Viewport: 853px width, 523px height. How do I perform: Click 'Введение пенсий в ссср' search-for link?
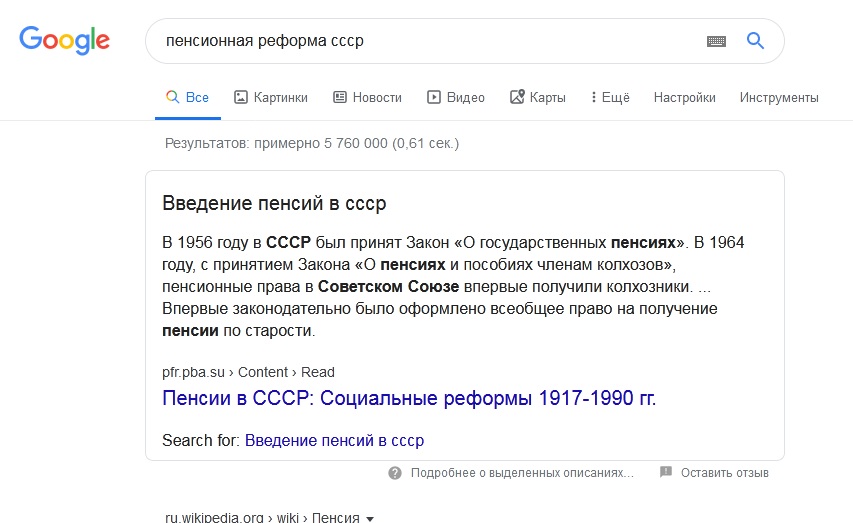(334, 440)
